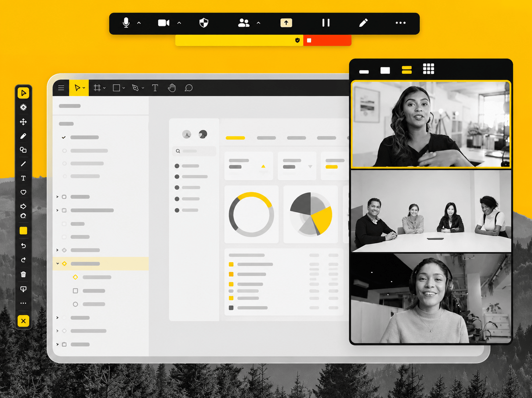Expand the microphone options caret
This screenshot has width=532, height=398.
point(139,23)
